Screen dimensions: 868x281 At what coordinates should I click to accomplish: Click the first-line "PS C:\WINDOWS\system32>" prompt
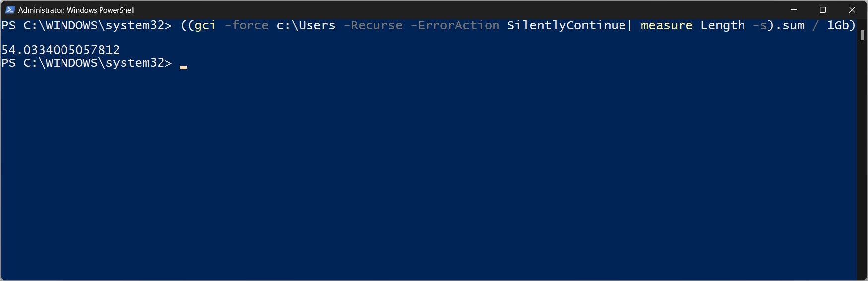(86, 25)
